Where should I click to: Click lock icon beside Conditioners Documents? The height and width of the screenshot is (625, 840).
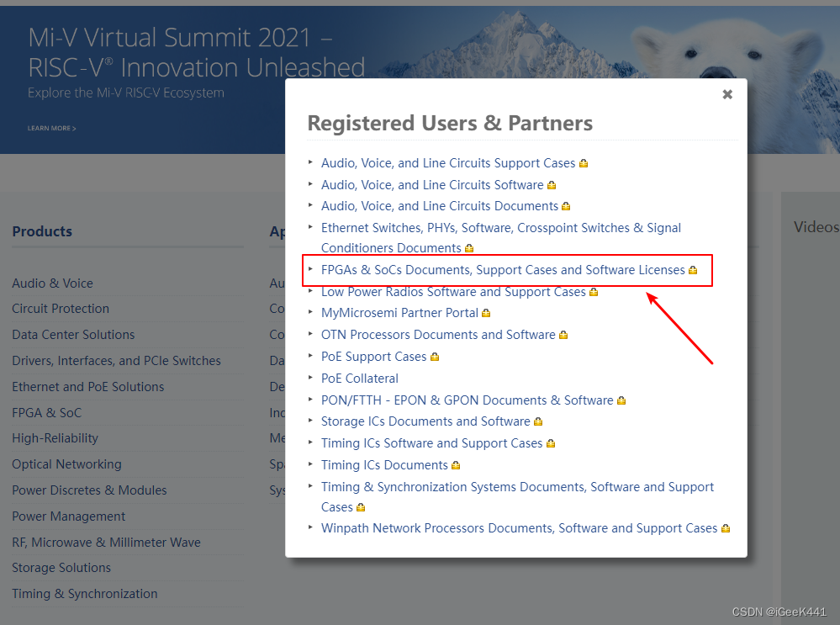point(468,249)
